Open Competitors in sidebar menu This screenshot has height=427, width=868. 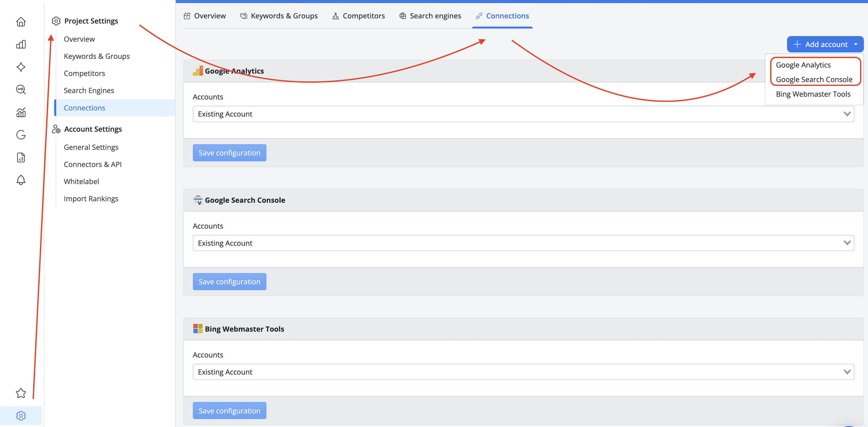pyautogui.click(x=84, y=73)
